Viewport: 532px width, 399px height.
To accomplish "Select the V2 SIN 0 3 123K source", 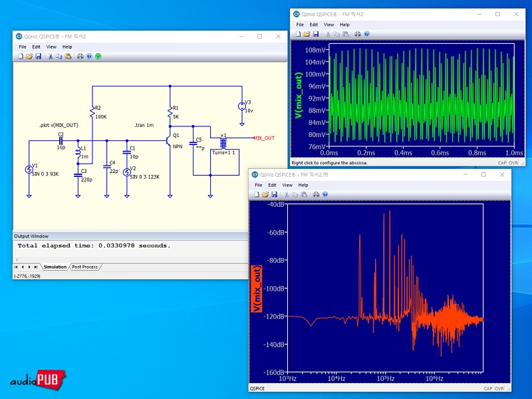I will tap(127, 172).
